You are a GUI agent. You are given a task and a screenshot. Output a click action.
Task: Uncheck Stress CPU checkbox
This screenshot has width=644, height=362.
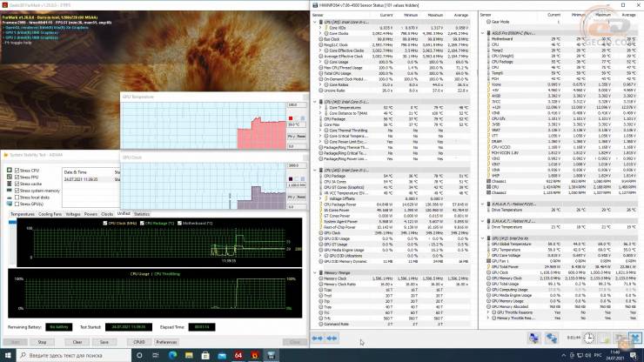17,170
